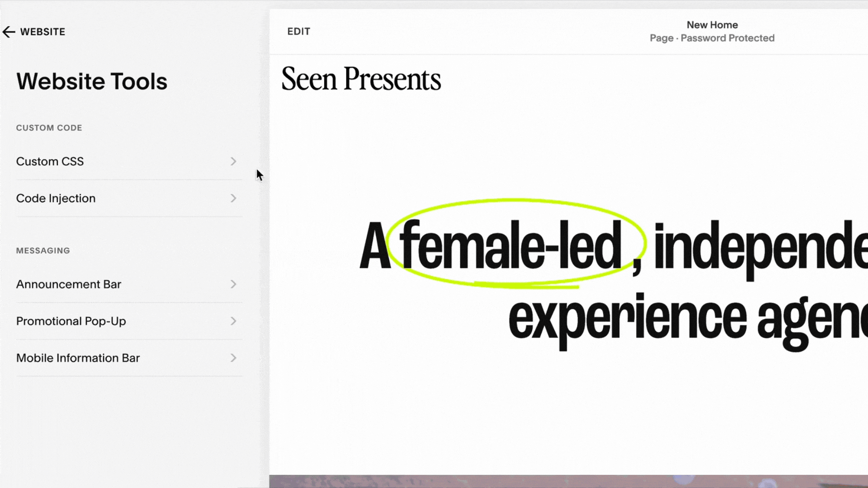Click the chevron next to Mobile Information Bar

pos(233,358)
